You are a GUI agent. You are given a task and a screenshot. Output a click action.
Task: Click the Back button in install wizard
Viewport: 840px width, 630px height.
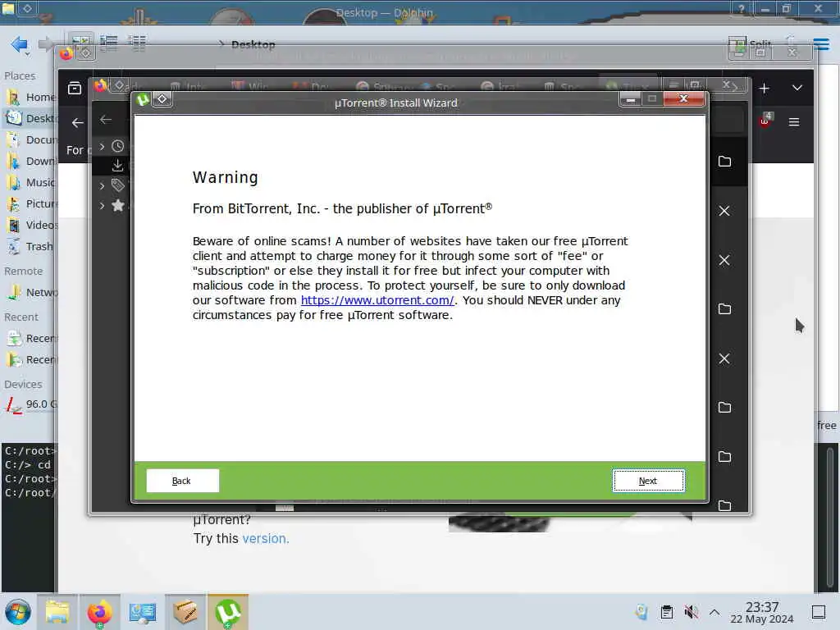pyautogui.click(x=182, y=481)
